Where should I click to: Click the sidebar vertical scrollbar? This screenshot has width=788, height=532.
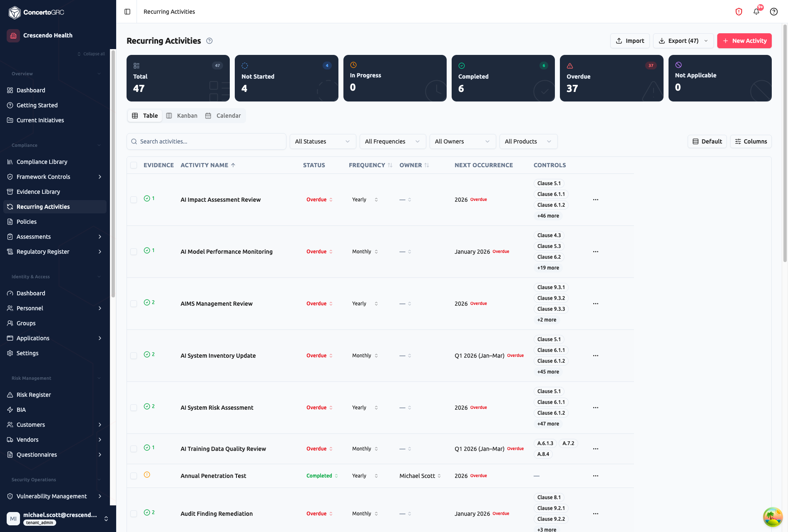(x=113, y=175)
